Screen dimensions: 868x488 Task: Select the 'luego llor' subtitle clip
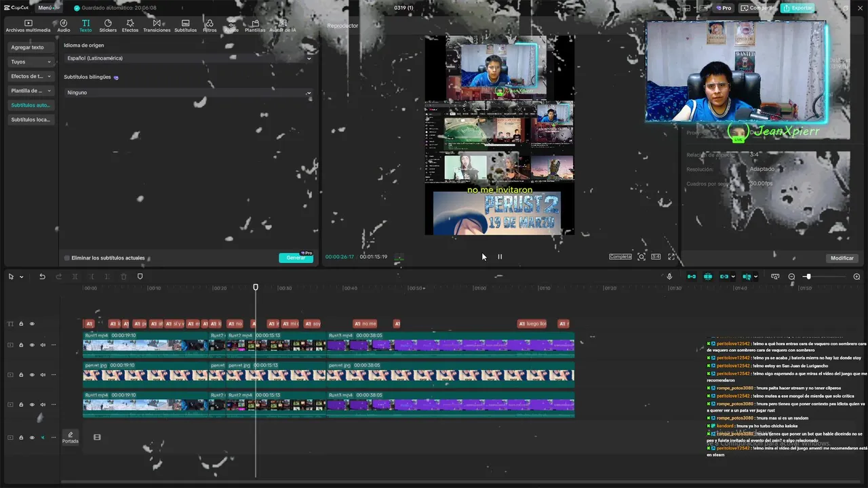[x=532, y=324]
